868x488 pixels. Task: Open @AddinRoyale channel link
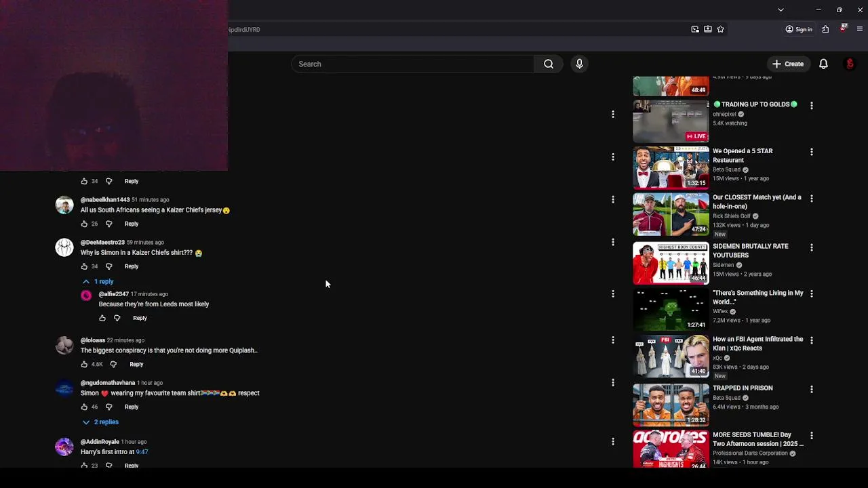pos(100,442)
